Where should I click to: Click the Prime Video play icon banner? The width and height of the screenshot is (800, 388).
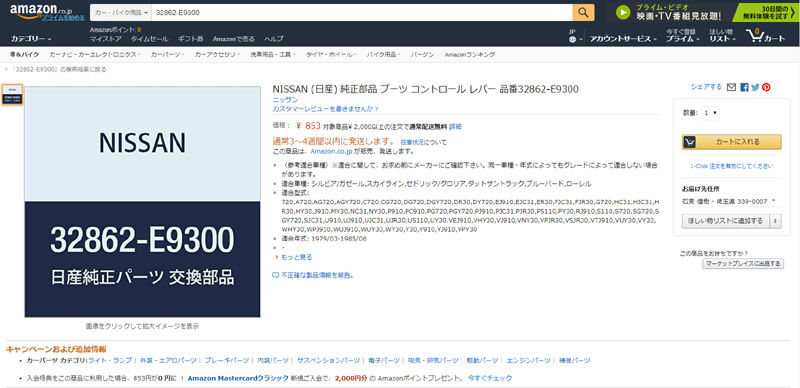pos(622,12)
